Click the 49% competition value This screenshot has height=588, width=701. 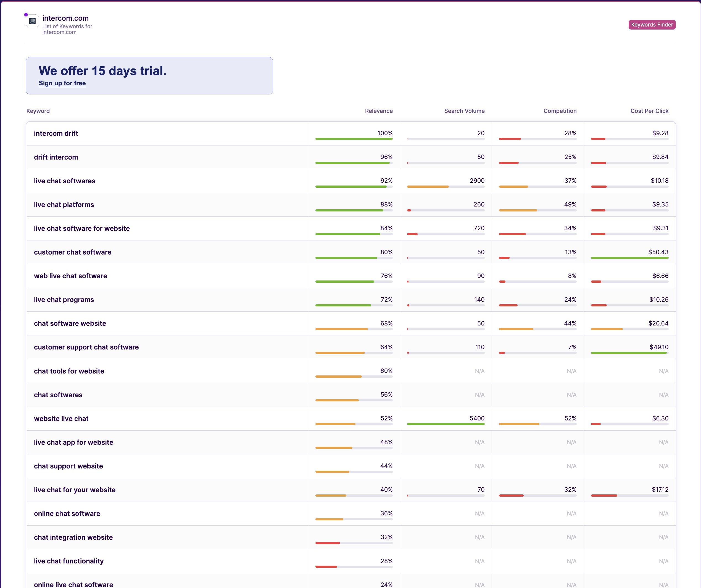570,204
